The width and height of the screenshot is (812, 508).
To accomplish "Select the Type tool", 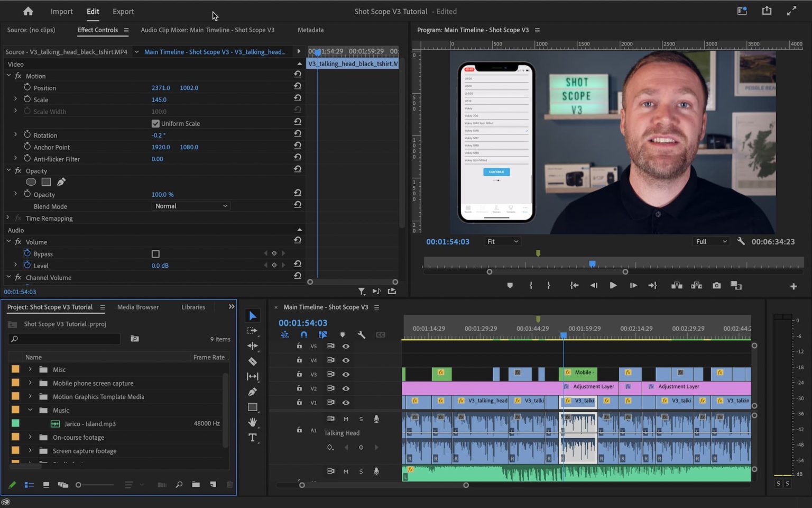I will pos(252,437).
